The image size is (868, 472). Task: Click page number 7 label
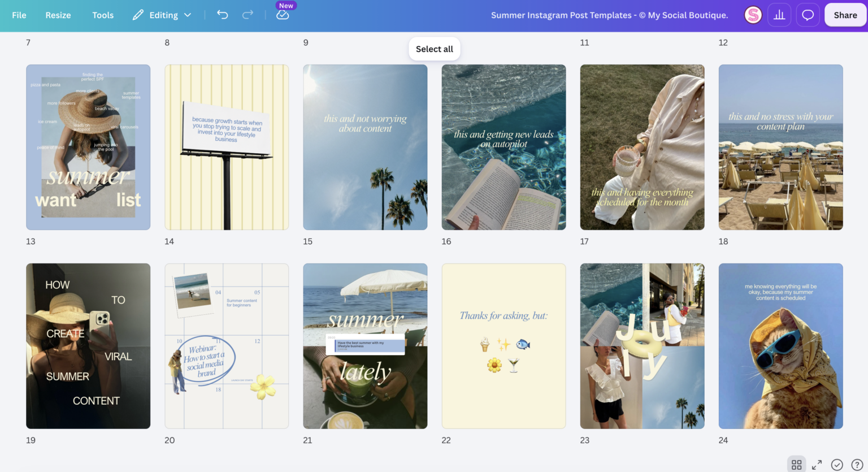(28, 42)
